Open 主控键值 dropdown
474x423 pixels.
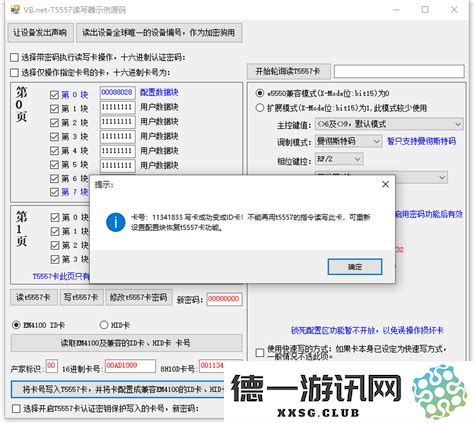click(389, 124)
